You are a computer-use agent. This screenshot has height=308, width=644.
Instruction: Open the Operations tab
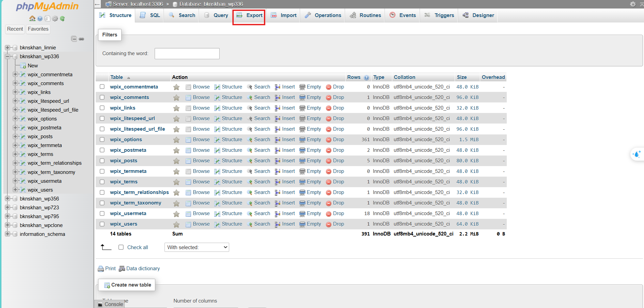click(x=323, y=15)
